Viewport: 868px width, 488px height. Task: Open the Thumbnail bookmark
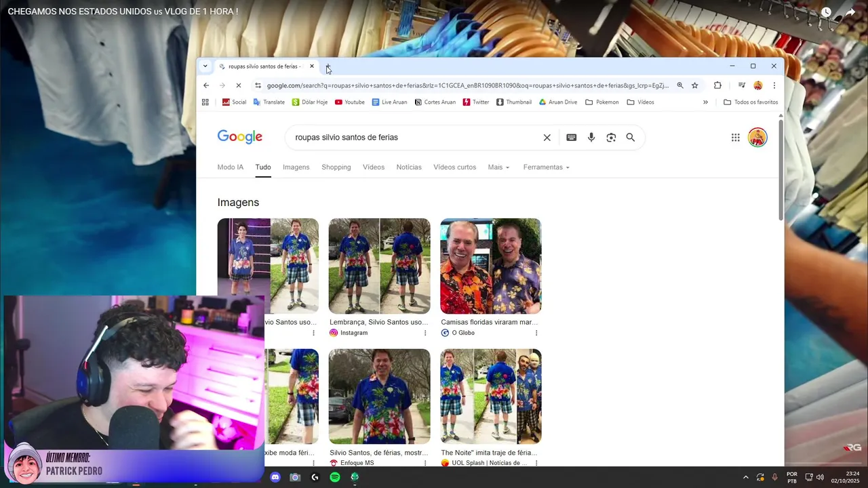(514, 102)
